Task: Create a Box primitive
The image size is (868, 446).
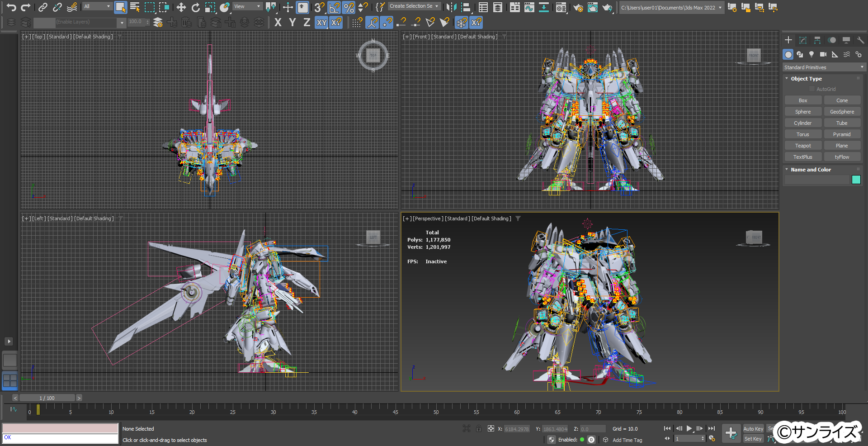Action: 803,100
